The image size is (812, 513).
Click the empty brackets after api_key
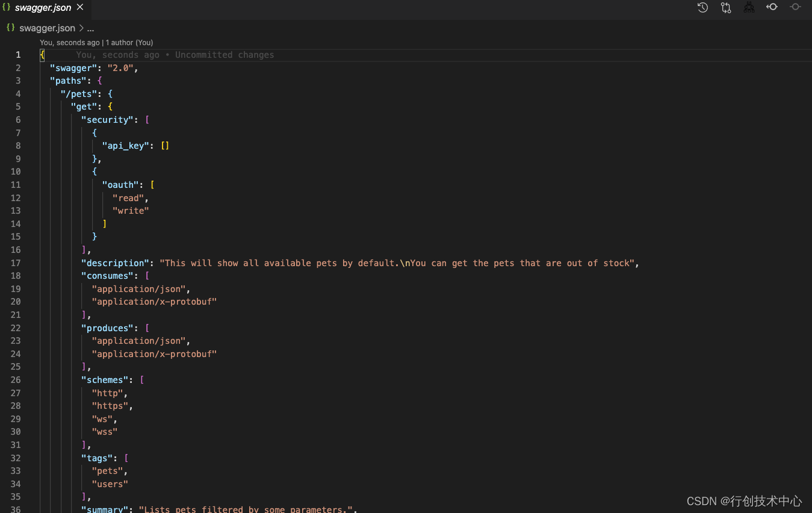pyautogui.click(x=165, y=146)
